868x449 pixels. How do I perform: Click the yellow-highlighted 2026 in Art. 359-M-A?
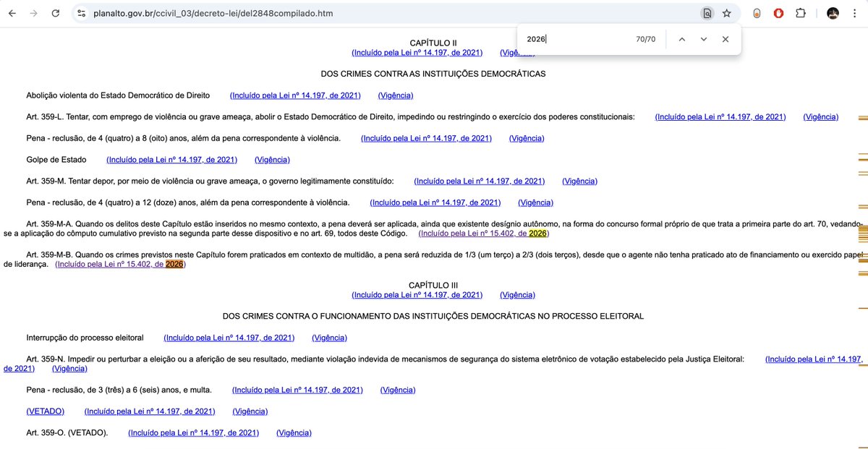tap(537, 234)
